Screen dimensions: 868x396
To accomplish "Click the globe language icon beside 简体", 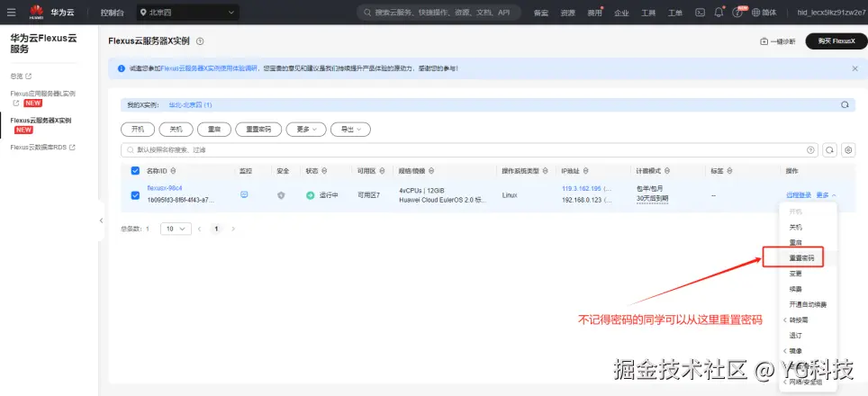I will click(x=756, y=13).
